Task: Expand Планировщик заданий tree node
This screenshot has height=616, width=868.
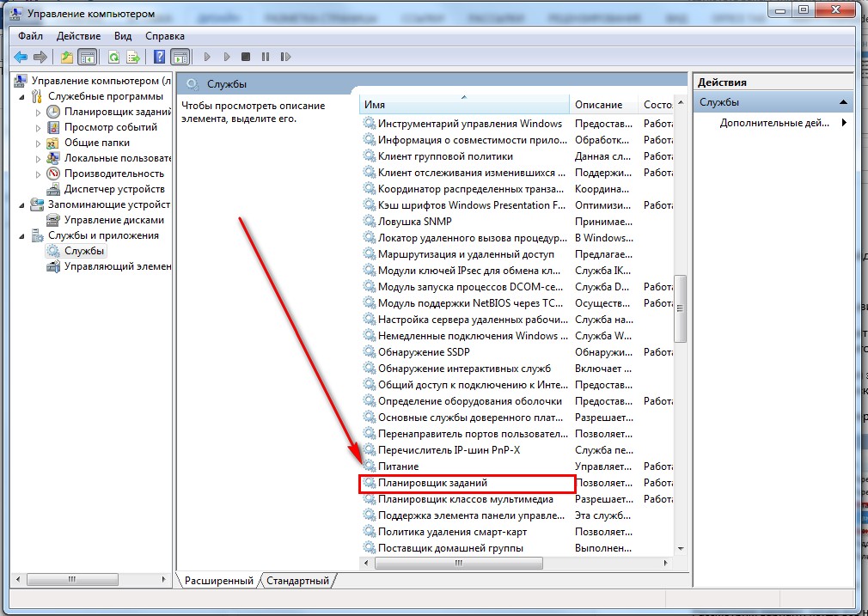Action: [38, 113]
